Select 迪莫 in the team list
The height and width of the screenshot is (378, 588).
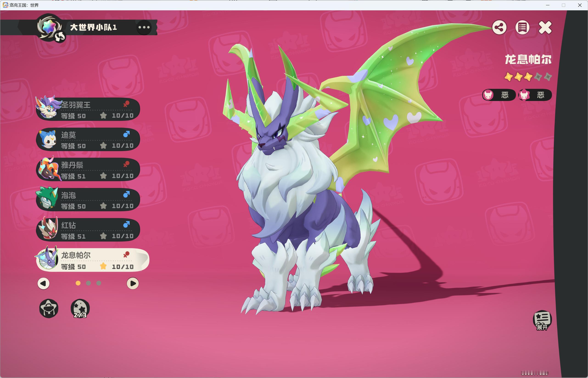(x=88, y=139)
